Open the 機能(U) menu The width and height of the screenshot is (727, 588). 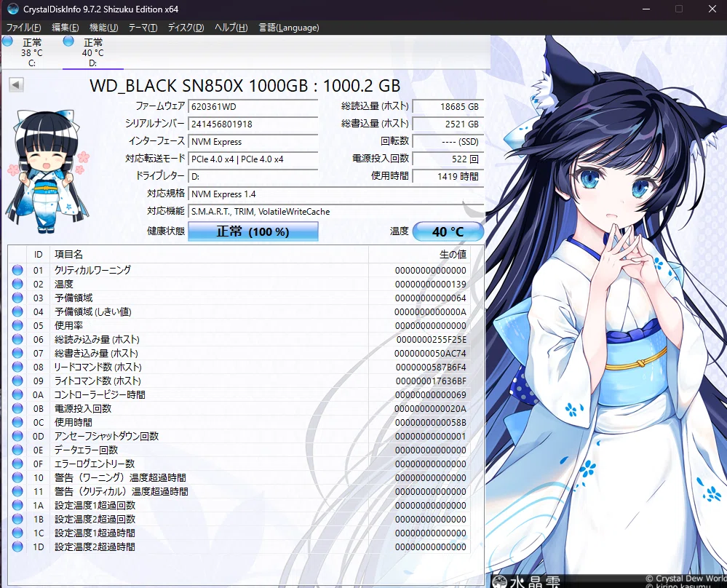[103, 28]
